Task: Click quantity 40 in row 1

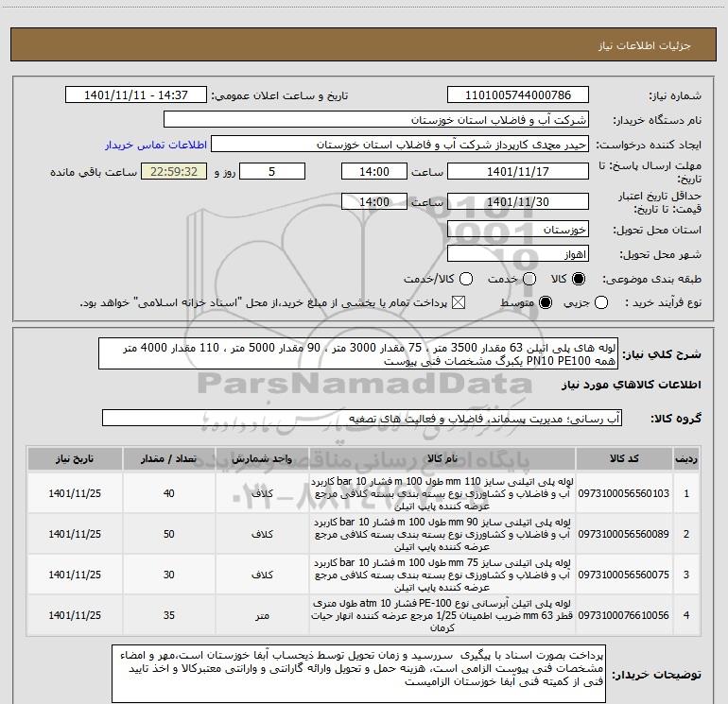Action: point(169,493)
